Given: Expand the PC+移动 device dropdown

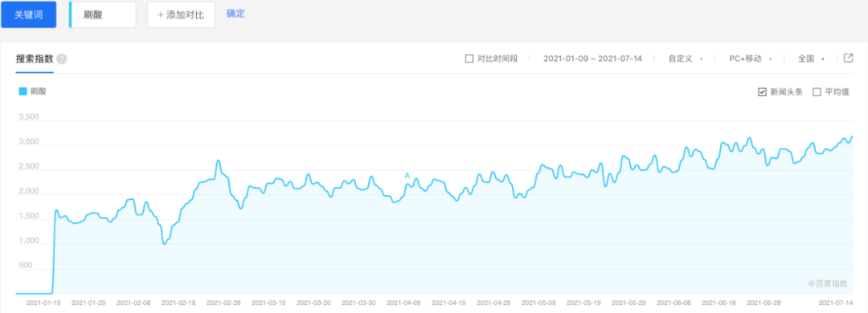Looking at the screenshot, I should click(x=750, y=59).
